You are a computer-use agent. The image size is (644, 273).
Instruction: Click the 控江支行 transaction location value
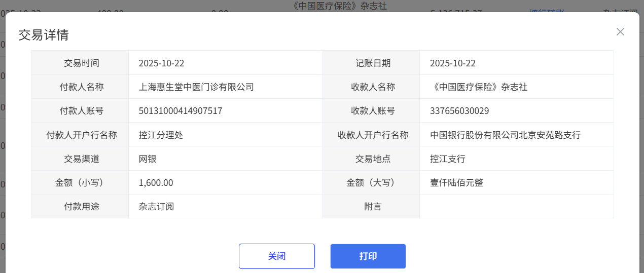click(448, 159)
